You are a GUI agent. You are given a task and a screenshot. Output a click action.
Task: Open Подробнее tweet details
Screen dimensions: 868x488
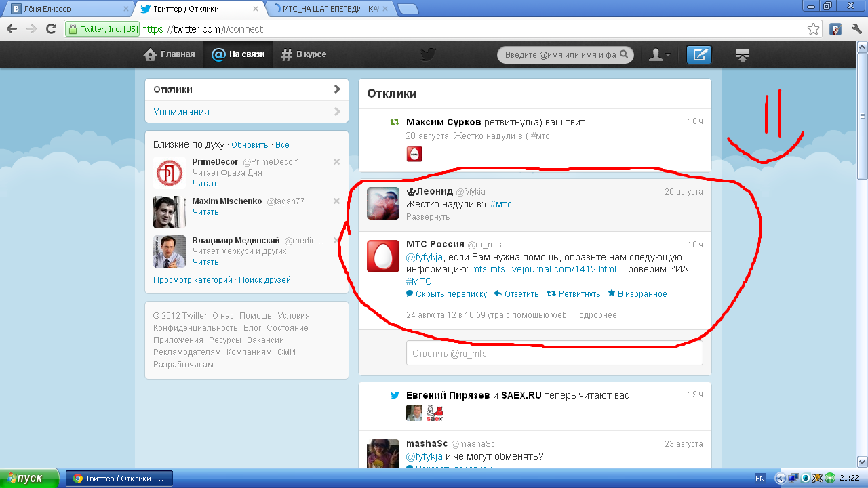(595, 315)
